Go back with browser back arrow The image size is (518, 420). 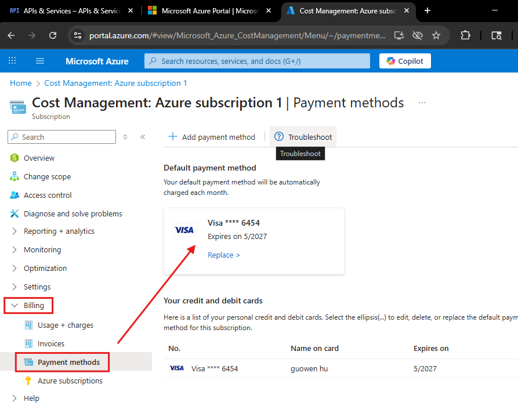point(11,35)
